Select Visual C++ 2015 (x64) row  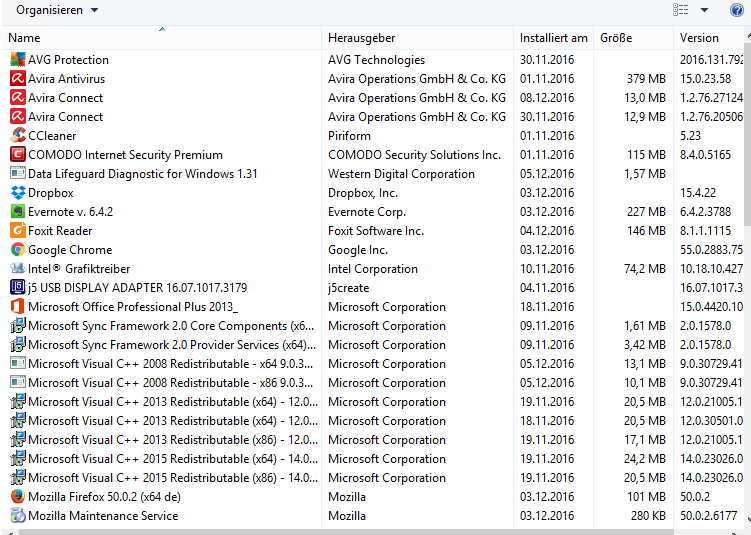coord(374,458)
